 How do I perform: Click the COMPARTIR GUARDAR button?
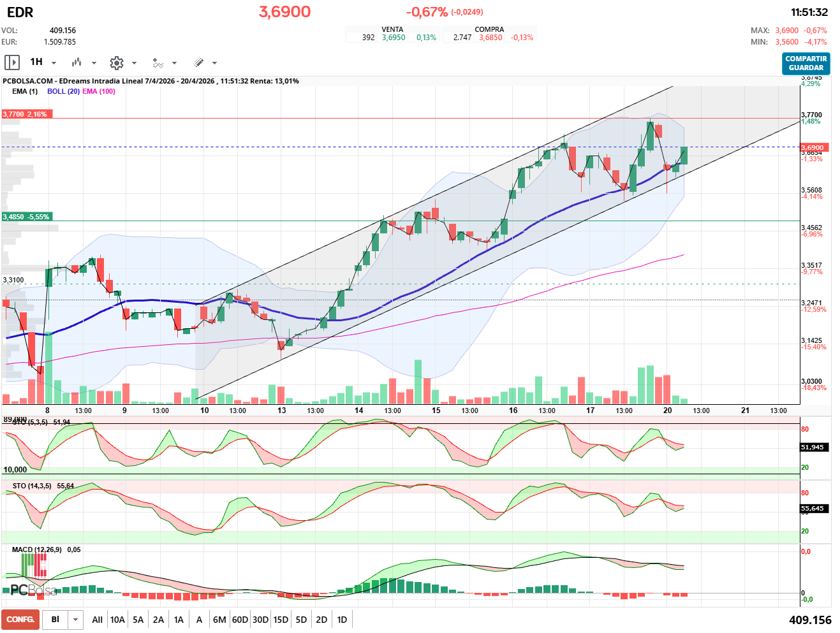(x=806, y=63)
